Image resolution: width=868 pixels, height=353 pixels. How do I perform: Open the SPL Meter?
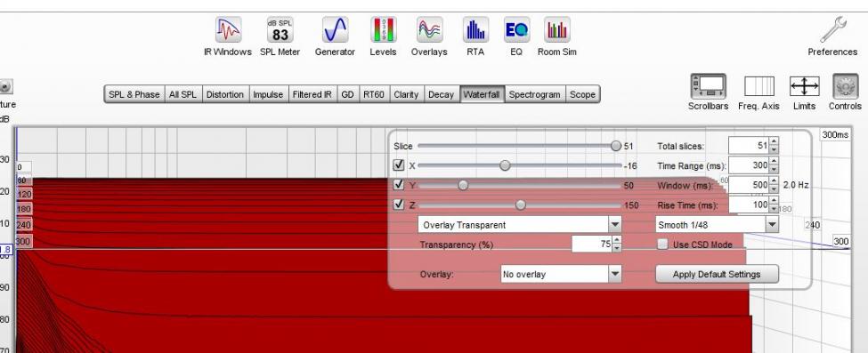(280, 30)
